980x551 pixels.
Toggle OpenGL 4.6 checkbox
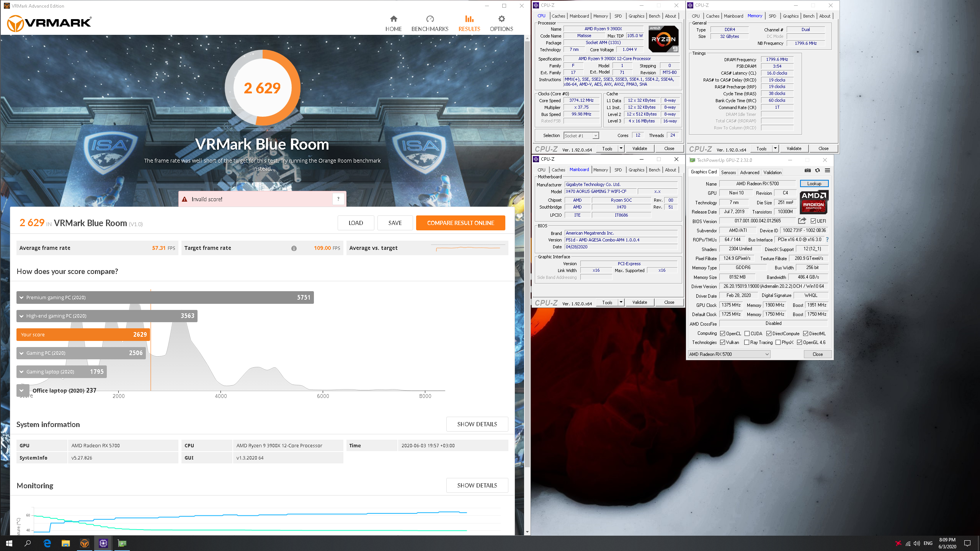click(799, 342)
